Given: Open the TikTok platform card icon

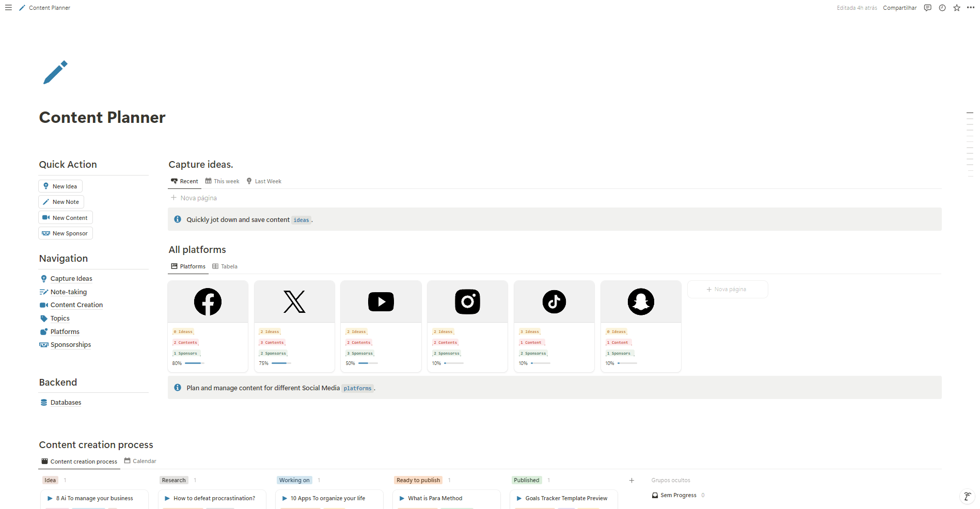Looking at the screenshot, I should (x=554, y=301).
